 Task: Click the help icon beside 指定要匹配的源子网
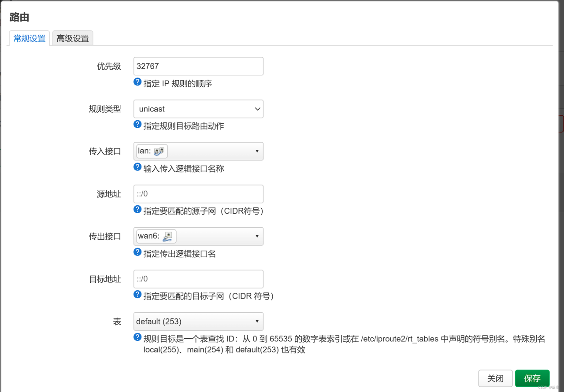[x=137, y=210]
